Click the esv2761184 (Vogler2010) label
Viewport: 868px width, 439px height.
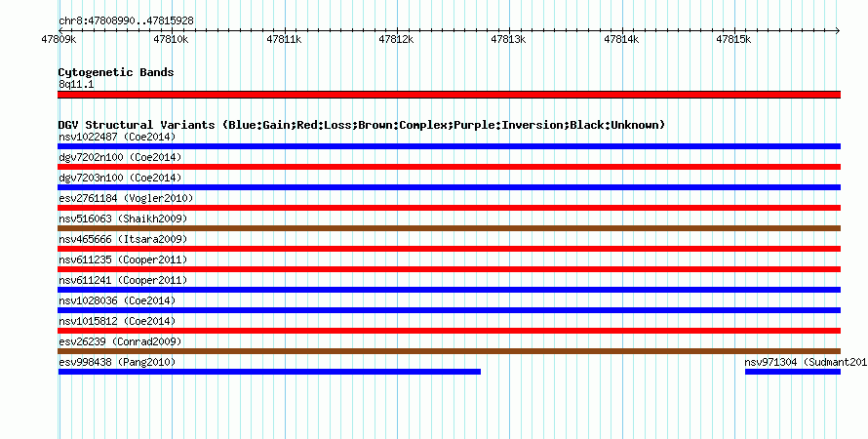coord(126,198)
